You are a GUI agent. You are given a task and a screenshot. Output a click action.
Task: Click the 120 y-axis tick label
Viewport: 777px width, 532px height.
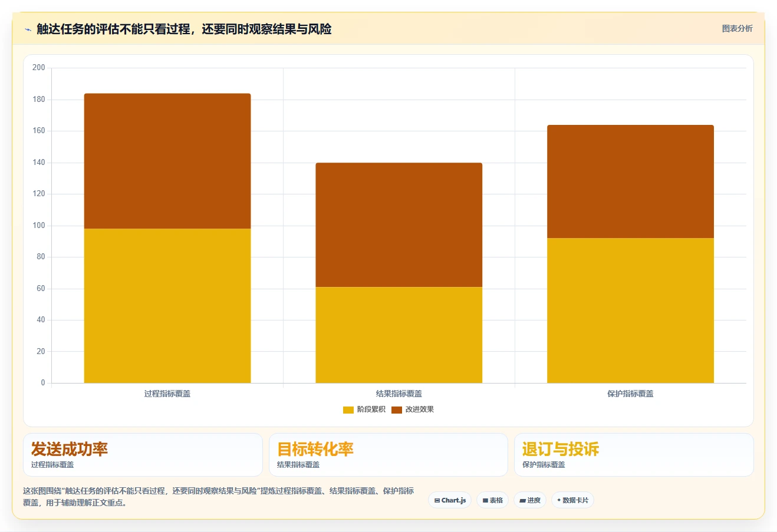pos(39,194)
